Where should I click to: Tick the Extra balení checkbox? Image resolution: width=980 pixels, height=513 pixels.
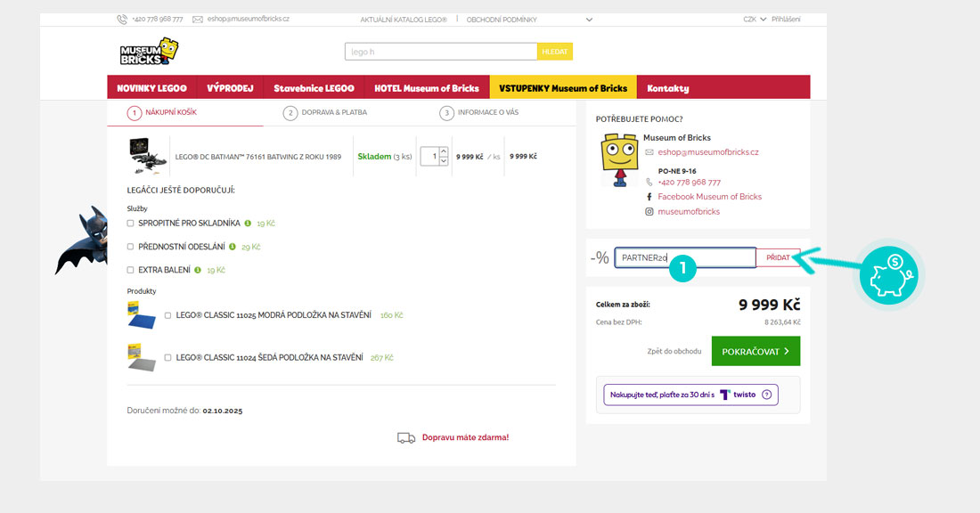[x=131, y=270]
